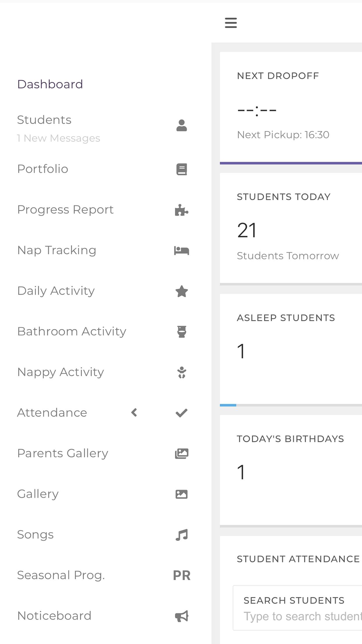
Task: Click the Attendance checkmark icon
Action: point(182,413)
